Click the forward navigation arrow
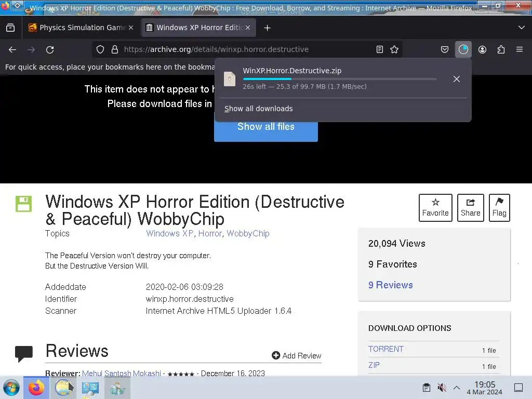The image size is (532, 399). click(x=31, y=49)
